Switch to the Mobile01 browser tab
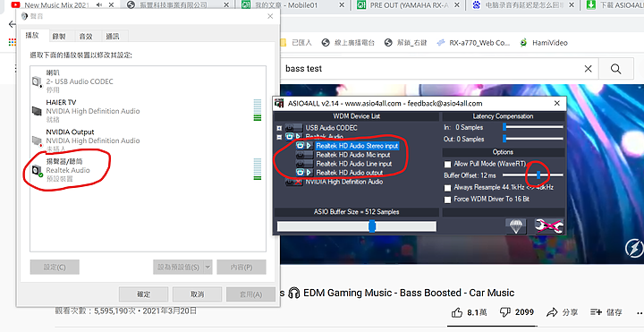 tap(286, 5)
